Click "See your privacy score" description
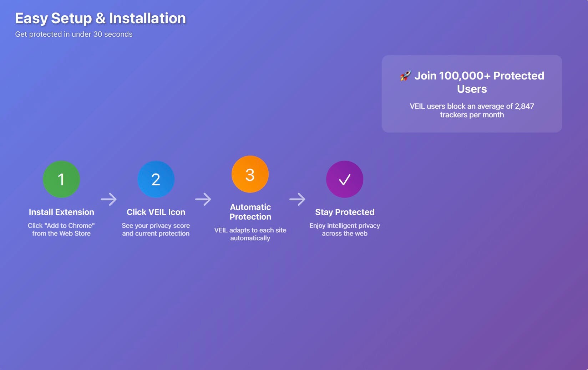The height and width of the screenshot is (370, 588). [156, 230]
